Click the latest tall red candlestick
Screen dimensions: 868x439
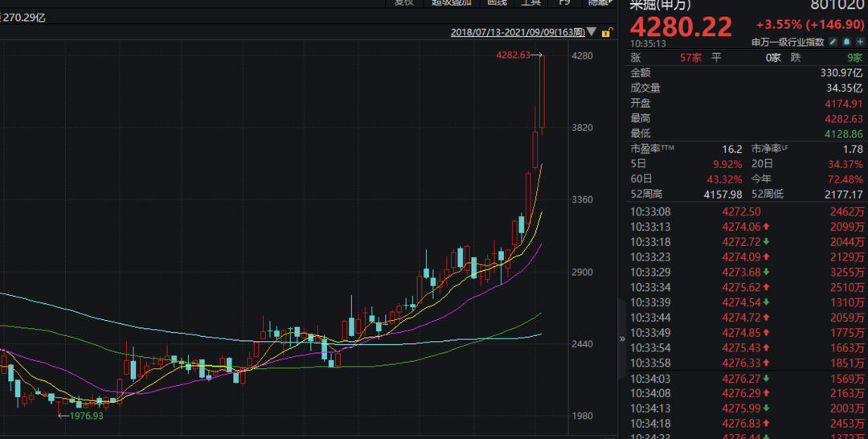[542, 92]
